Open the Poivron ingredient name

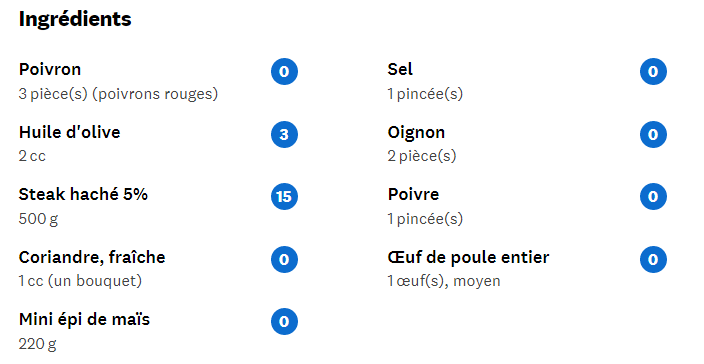point(50,70)
